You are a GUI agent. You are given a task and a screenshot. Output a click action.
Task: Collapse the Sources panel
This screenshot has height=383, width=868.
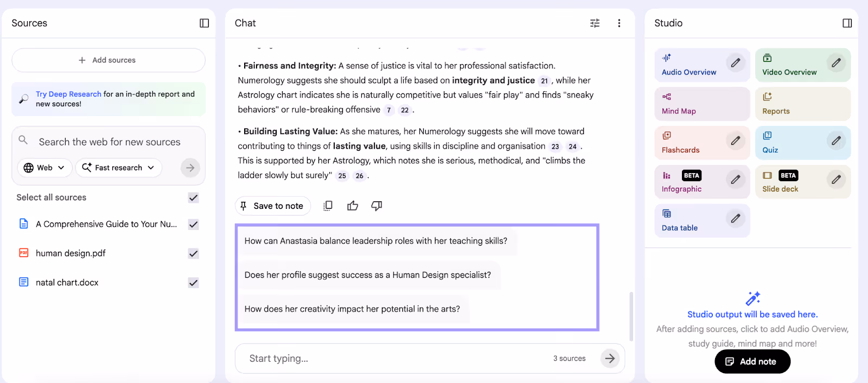204,23
